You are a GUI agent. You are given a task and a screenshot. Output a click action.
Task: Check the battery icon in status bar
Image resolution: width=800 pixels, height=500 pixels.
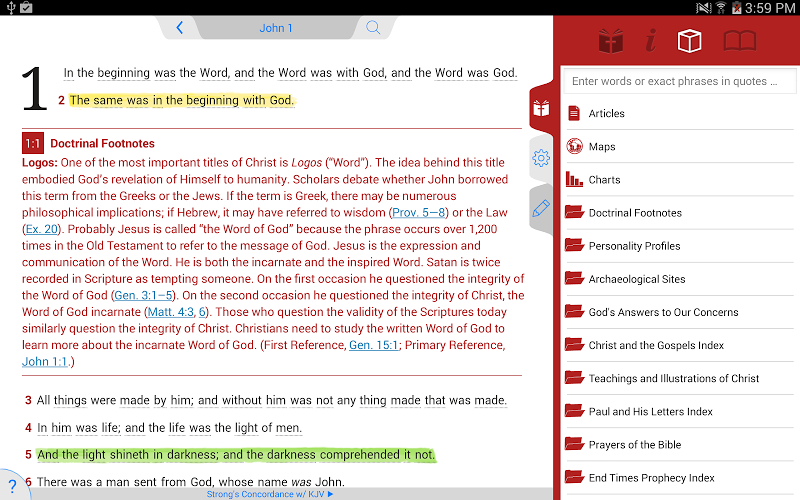tap(736, 8)
